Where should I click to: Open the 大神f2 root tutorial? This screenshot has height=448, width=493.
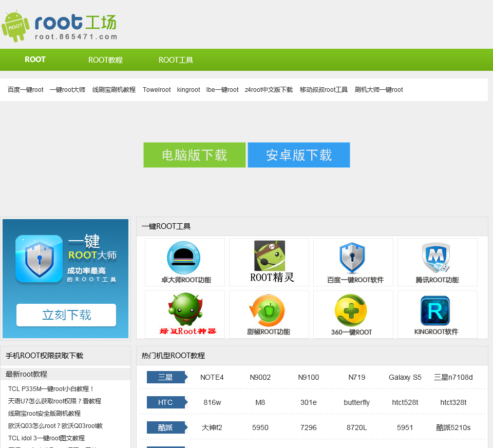tap(212, 427)
